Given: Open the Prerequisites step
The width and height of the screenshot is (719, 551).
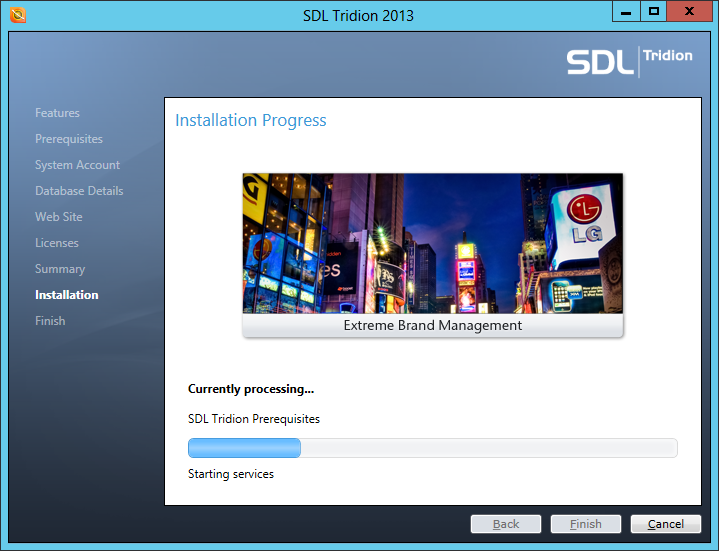Looking at the screenshot, I should 69,139.
